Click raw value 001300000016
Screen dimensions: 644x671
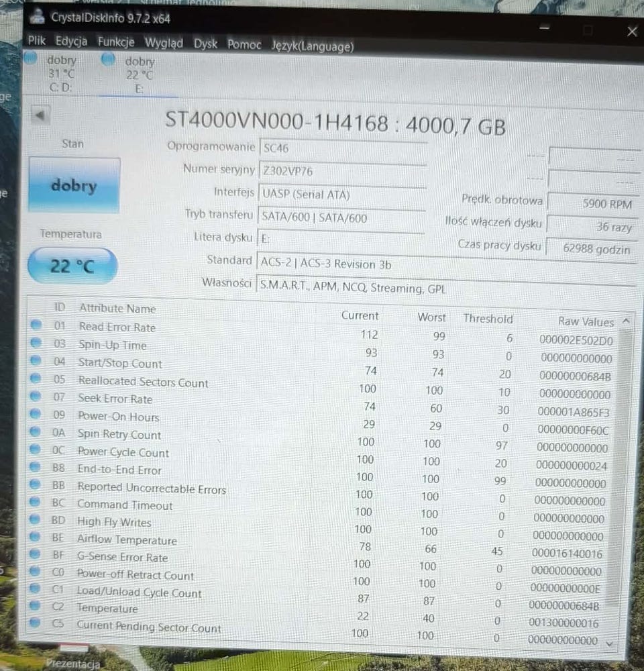(563, 623)
